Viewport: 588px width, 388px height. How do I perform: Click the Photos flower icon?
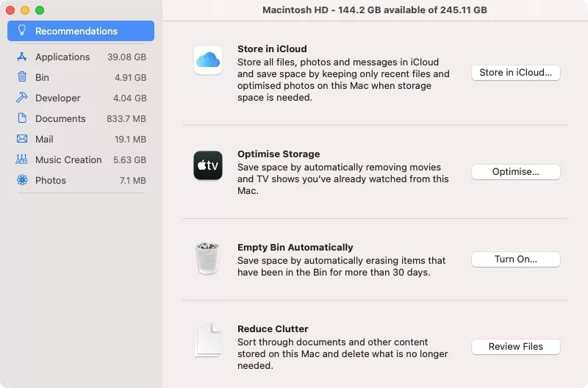click(22, 180)
